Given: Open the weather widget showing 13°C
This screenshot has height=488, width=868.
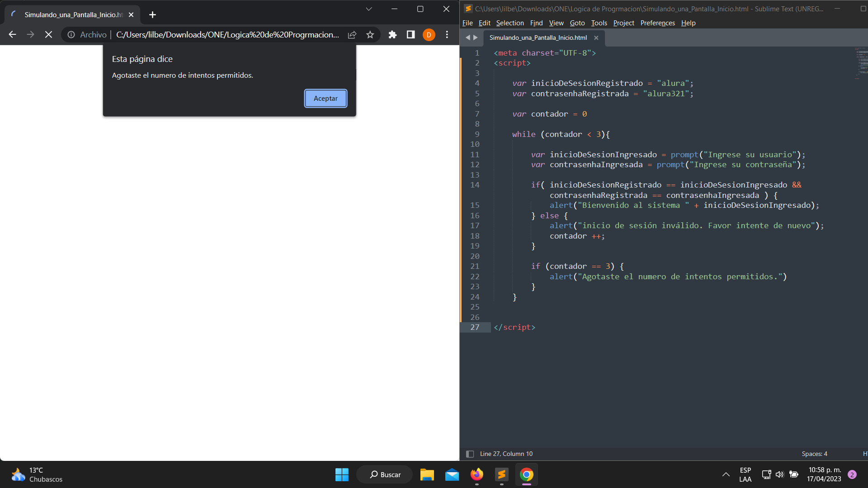Looking at the screenshot, I should (37, 474).
